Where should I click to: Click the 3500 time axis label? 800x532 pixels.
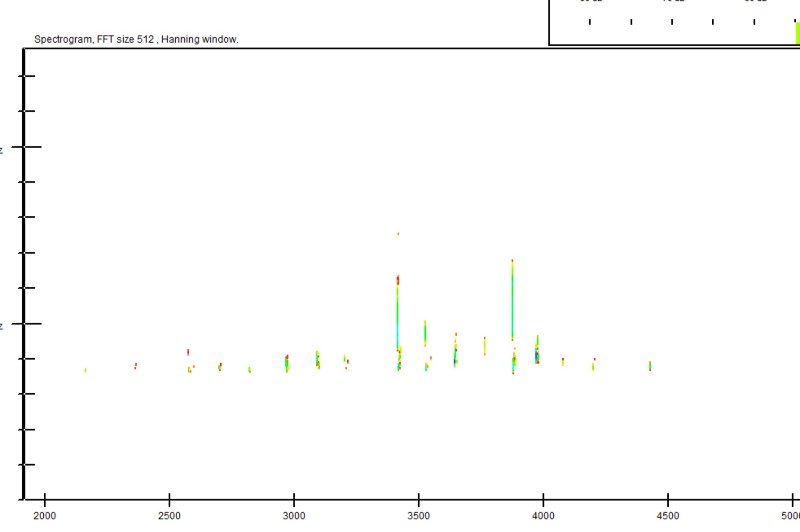pyautogui.click(x=418, y=516)
